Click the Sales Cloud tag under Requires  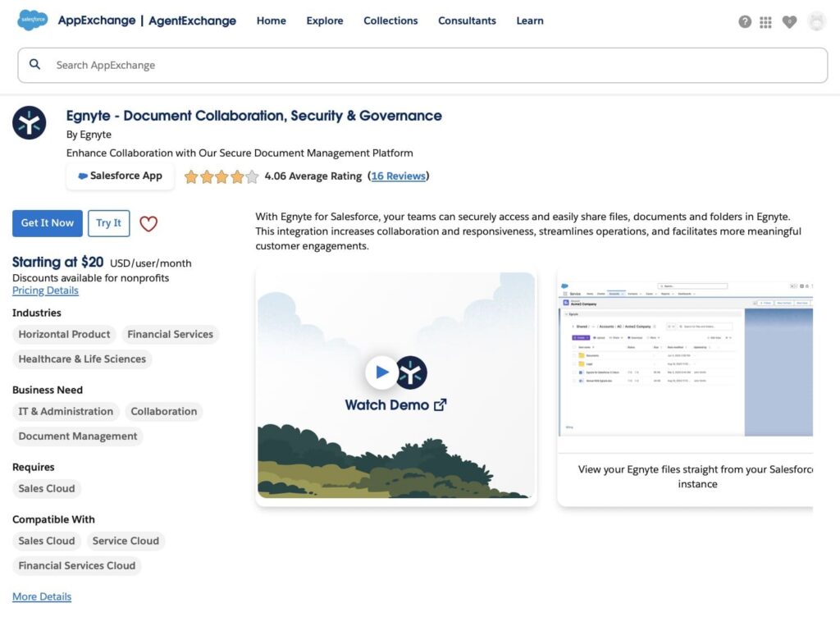click(x=47, y=488)
